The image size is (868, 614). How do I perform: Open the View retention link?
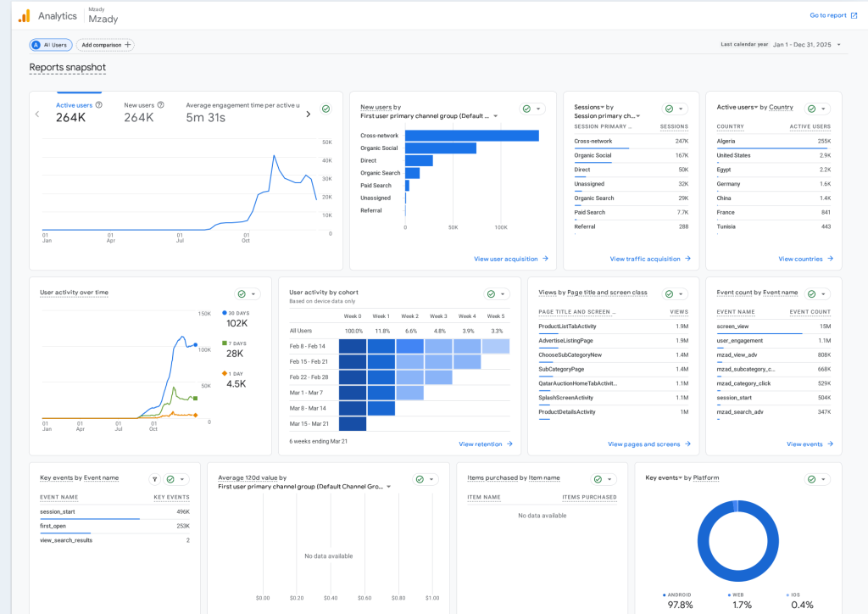tap(486, 444)
